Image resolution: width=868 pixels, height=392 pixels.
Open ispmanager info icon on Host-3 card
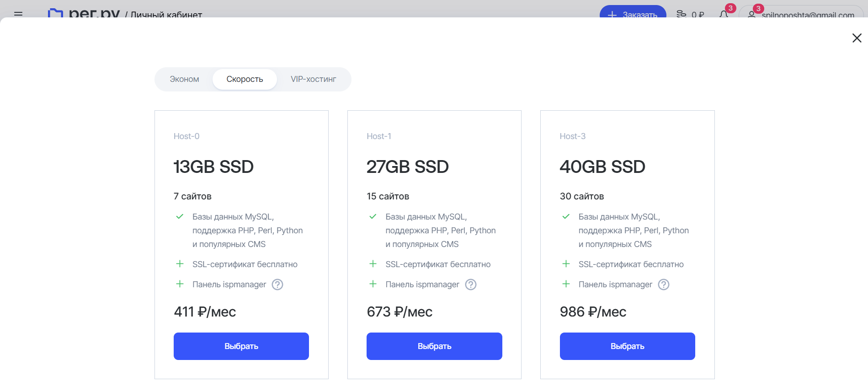click(663, 285)
